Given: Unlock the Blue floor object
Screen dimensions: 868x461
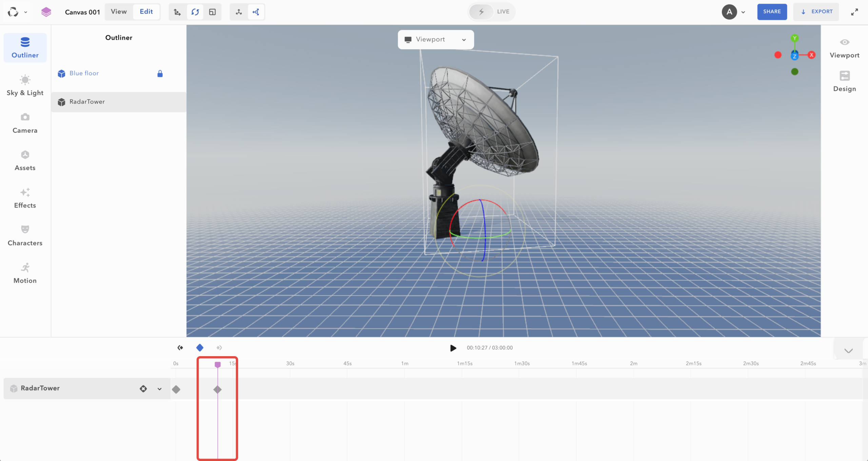Looking at the screenshot, I should point(160,73).
